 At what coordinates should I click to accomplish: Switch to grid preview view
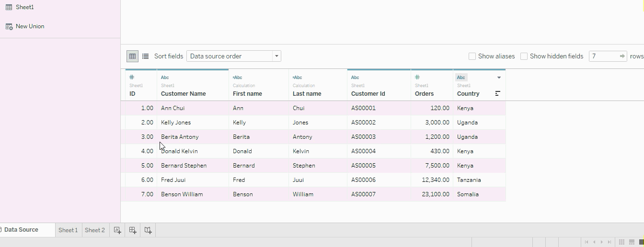pyautogui.click(x=132, y=56)
